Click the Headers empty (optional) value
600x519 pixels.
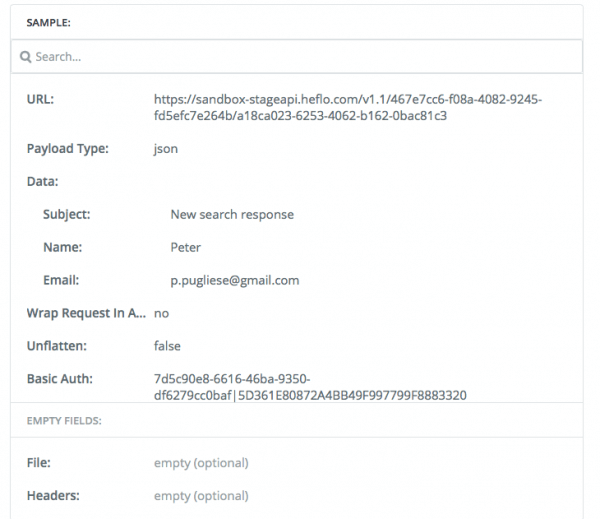pos(201,496)
